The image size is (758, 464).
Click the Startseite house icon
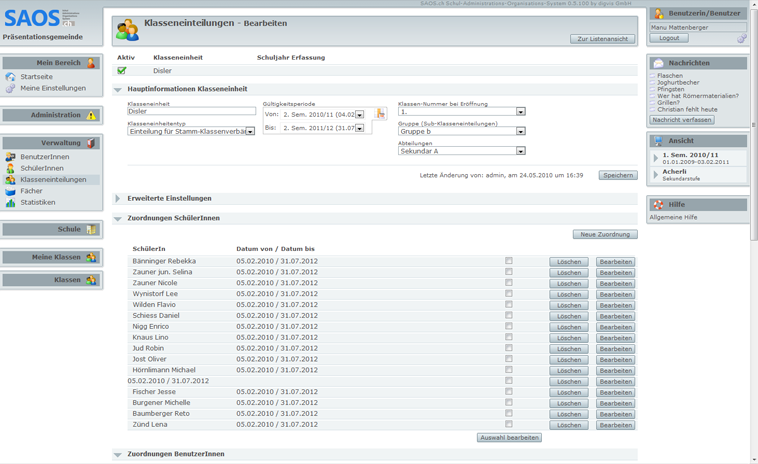pos(10,77)
